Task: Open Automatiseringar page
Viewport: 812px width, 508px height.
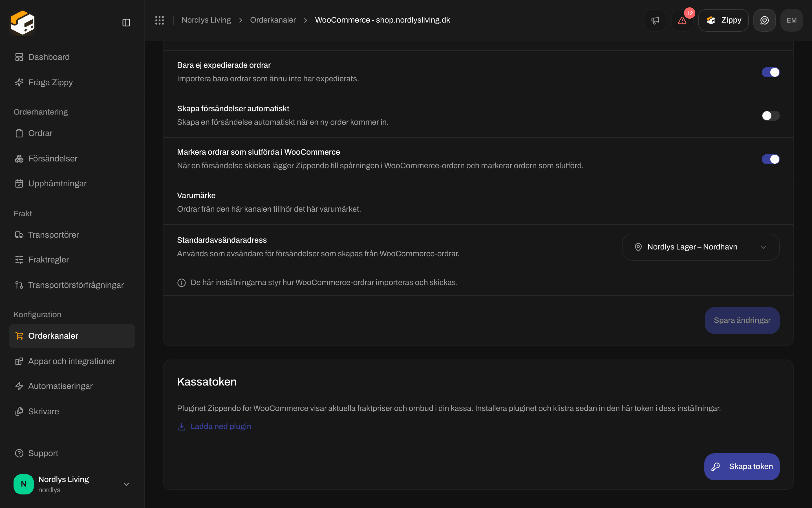Action: pyautogui.click(x=72, y=386)
